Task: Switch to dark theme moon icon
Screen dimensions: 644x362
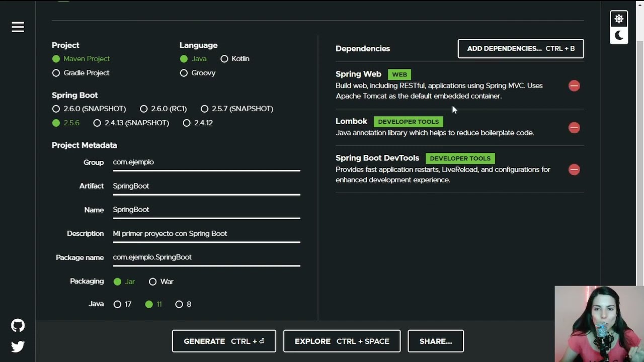Action: (619, 36)
